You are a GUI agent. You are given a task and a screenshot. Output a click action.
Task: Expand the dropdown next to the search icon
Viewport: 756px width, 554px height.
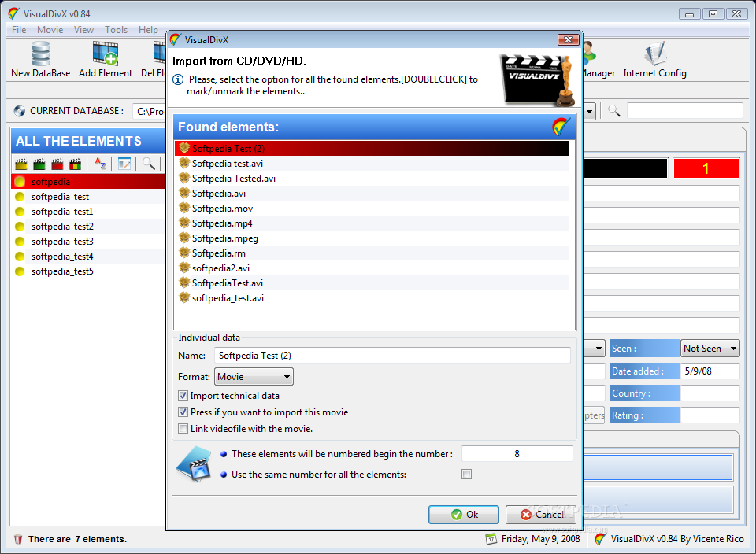coord(589,111)
